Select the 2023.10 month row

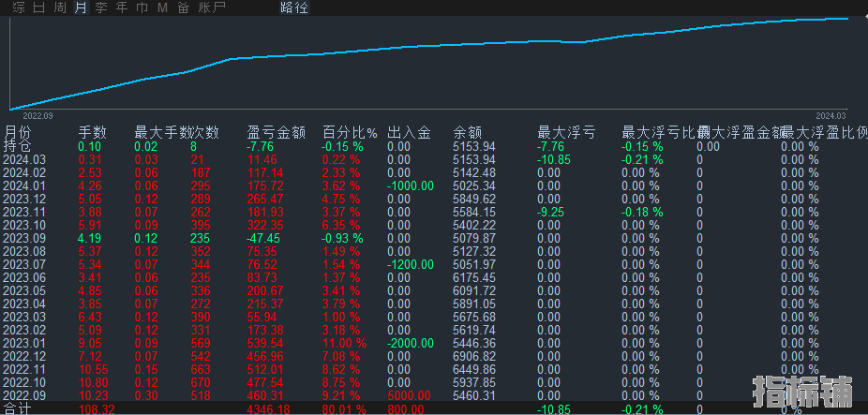click(x=25, y=225)
